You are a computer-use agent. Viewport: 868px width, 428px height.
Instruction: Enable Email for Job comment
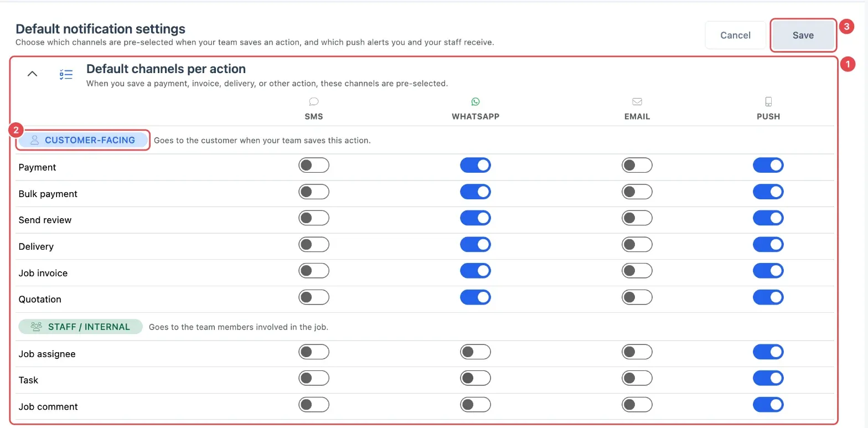click(x=637, y=404)
